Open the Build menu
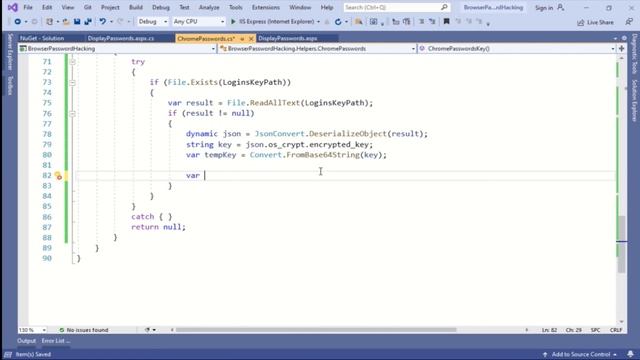This screenshot has height=360, width=640. 136,7
